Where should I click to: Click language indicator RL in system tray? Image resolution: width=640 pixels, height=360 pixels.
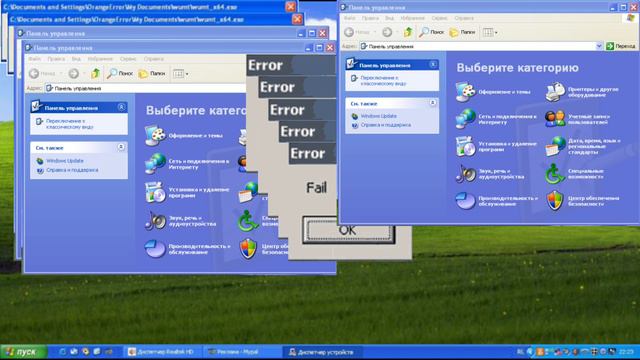tap(520, 351)
